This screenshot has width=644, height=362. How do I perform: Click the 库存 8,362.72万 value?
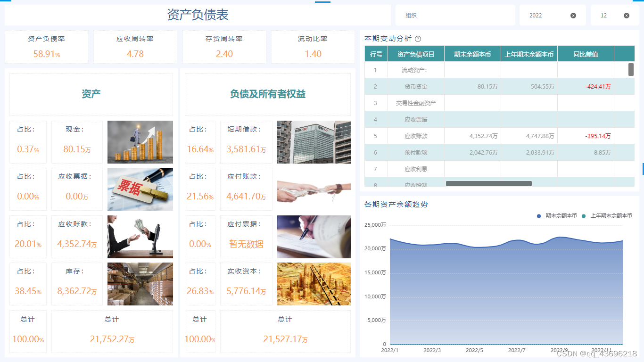tap(77, 291)
